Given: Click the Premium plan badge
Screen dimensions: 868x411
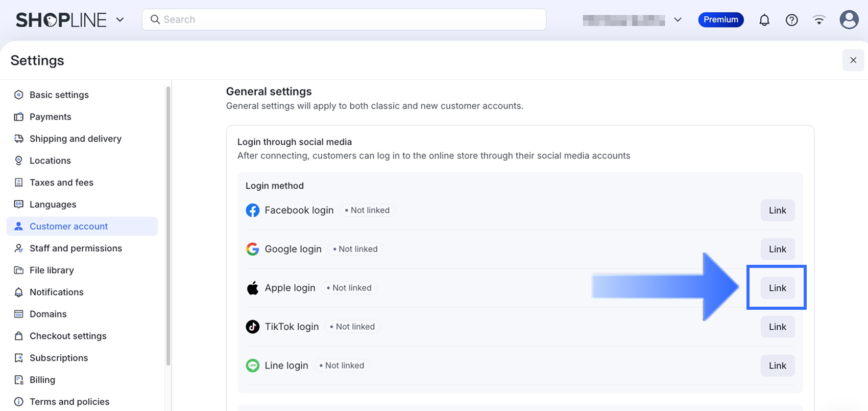Looking at the screenshot, I should pos(720,20).
